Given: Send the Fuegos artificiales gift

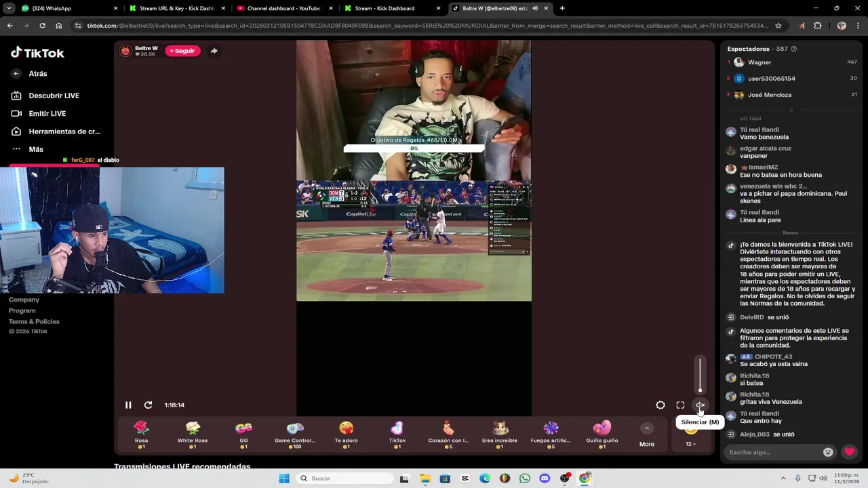Looking at the screenshot, I should click(551, 434).
